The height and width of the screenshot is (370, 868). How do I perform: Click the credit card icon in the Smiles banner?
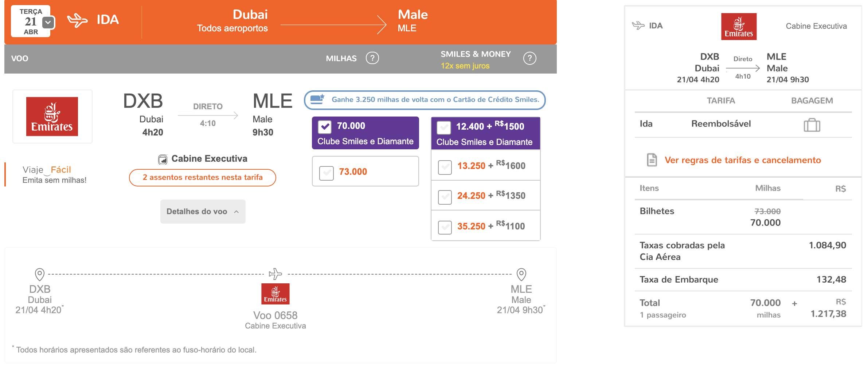click(x=317, y=99)
